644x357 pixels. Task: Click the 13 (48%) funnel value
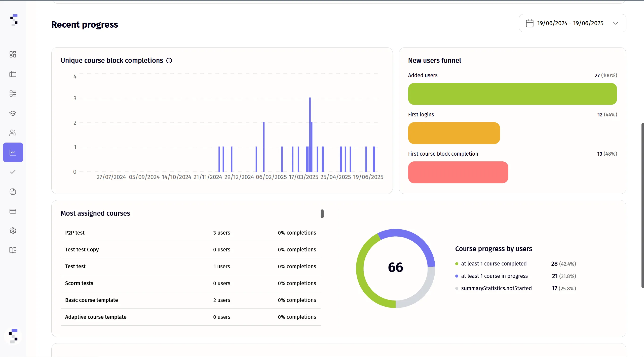[x=607, y=154]
